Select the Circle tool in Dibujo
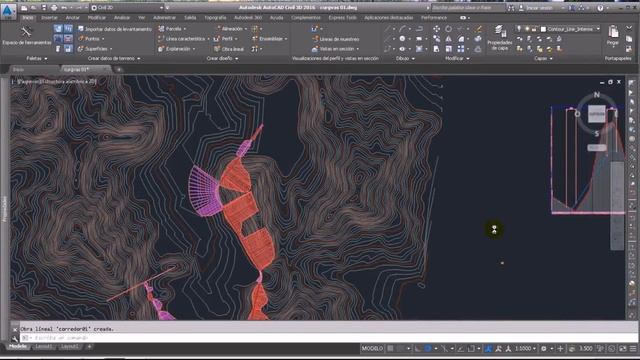640x360 pixels. point(402,39)
